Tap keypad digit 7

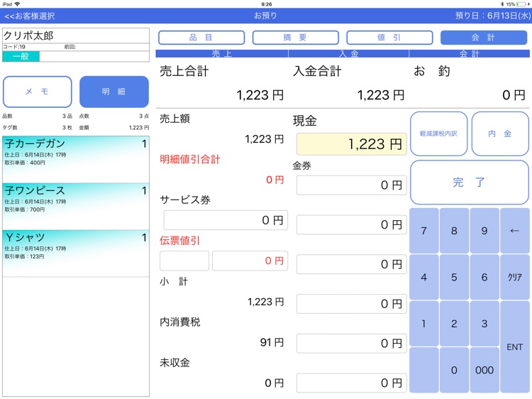(x=423, y=231)
